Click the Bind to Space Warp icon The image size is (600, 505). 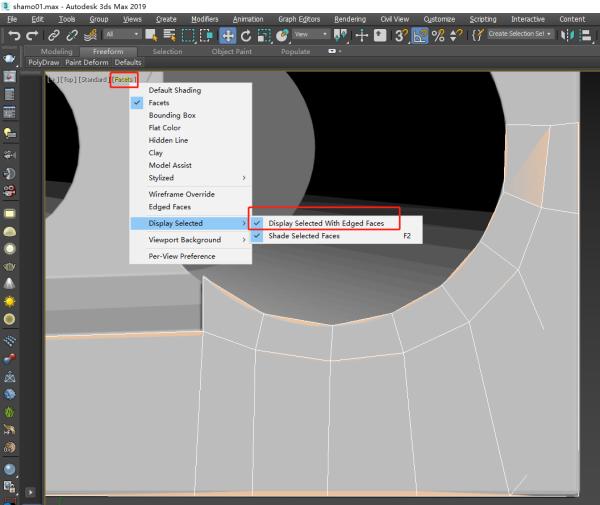click(x=90, y=36)
